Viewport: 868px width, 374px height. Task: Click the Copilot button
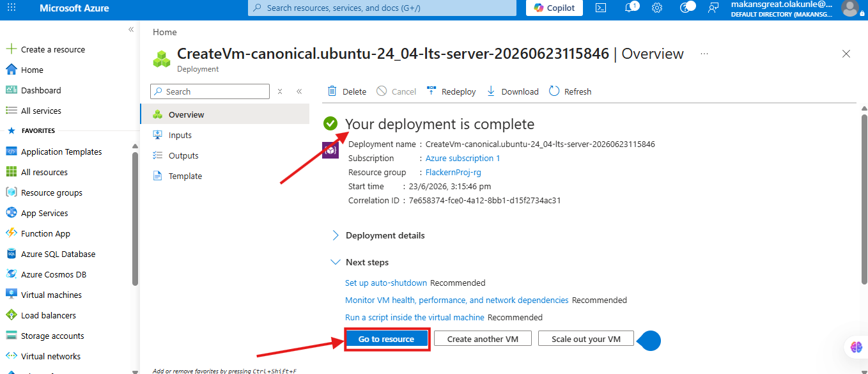tap(554, 8)
